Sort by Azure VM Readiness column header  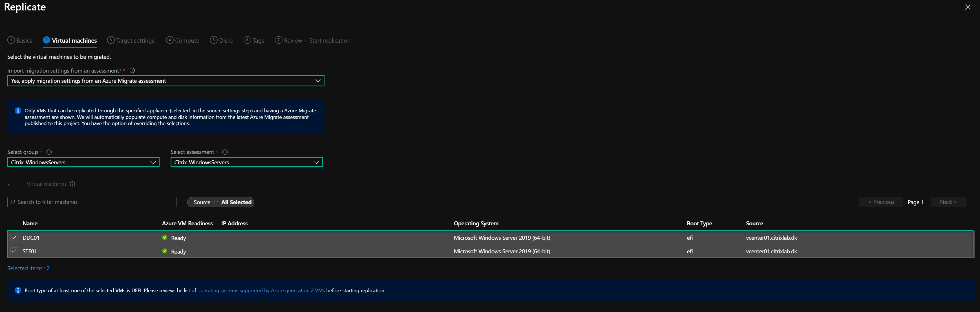click(x=187, y=223)
